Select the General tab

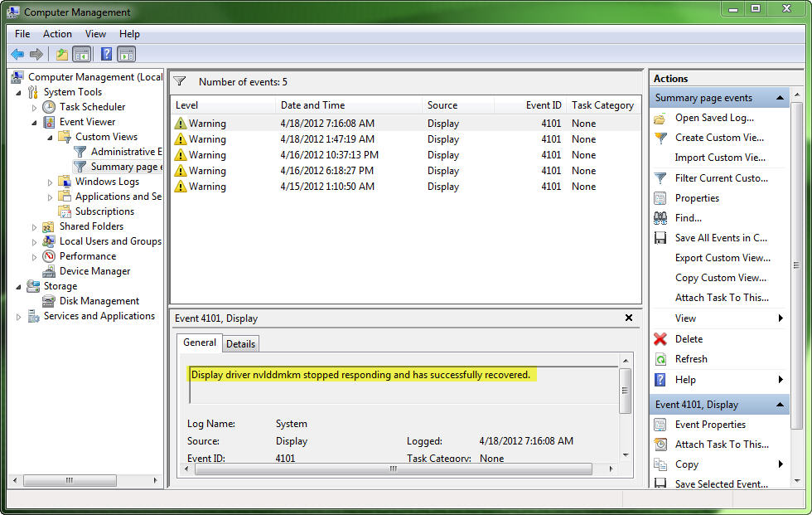pos(200,343)
